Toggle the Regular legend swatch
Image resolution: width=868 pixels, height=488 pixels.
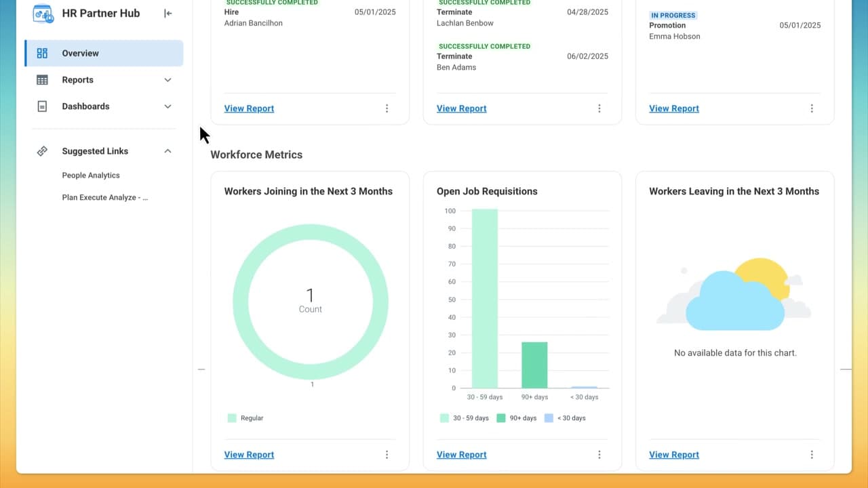[x=232, y=418]
